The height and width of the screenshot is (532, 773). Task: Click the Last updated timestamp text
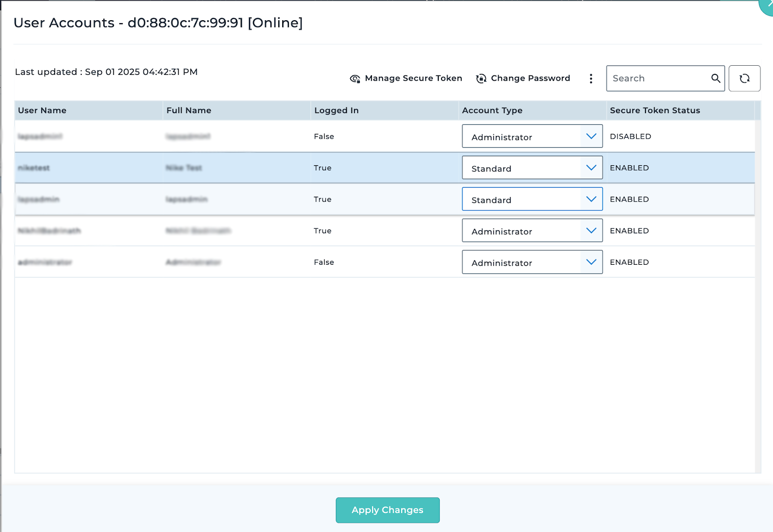[106, 72]
